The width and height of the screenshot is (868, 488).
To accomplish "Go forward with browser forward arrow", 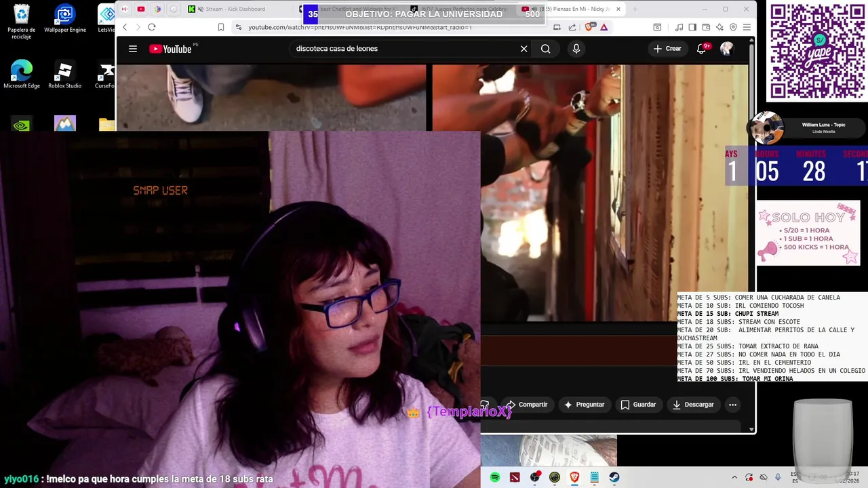I will coord(138,27).
